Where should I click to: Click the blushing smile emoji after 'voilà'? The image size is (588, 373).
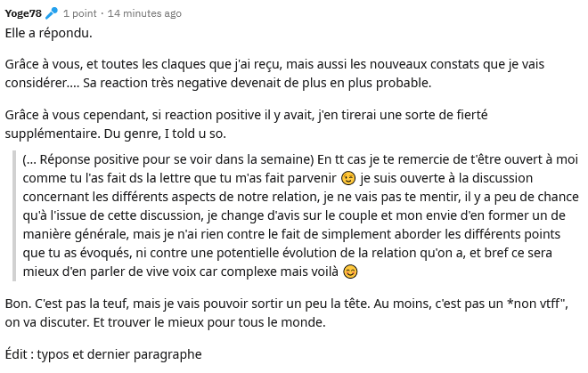pyautogui.click(x=350, y=272)
